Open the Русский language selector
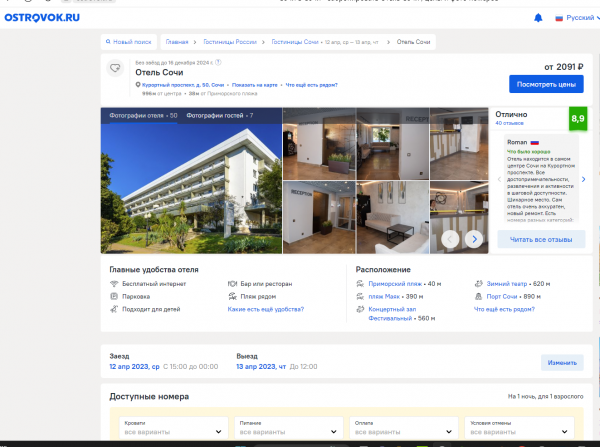This screenshot has width=600, height=447. [576, 18]
